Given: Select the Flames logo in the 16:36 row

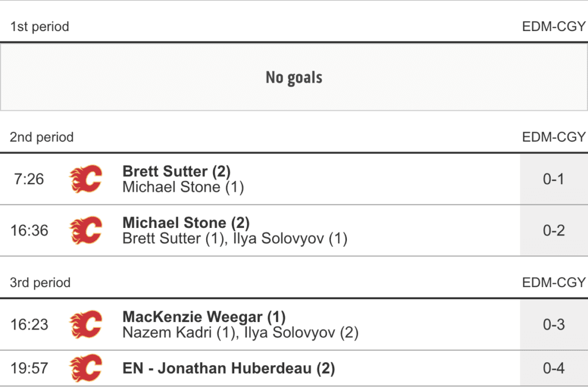Looking at the screenshot, I should click(x=86, y=230).
